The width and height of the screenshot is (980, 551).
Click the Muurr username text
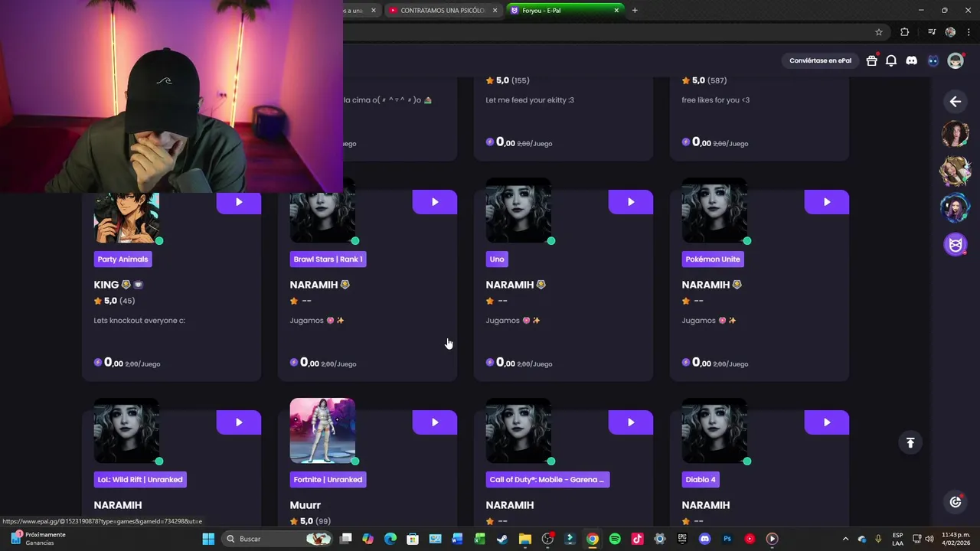click(305, 505)
